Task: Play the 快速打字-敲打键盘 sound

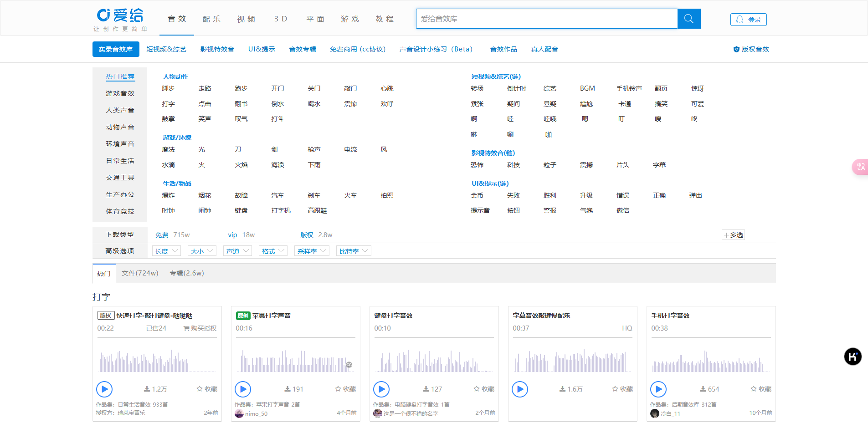Action: coord(104,389)
